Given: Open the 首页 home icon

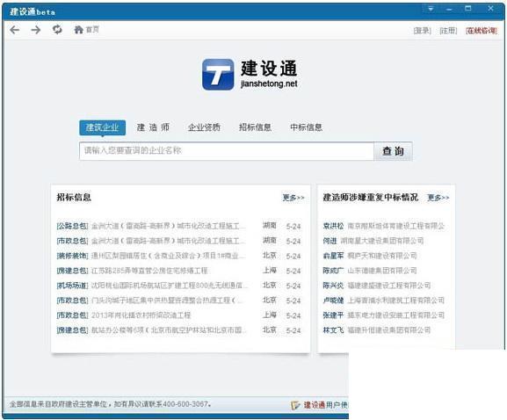Looking at the screenshot, I should click(78, 30).
